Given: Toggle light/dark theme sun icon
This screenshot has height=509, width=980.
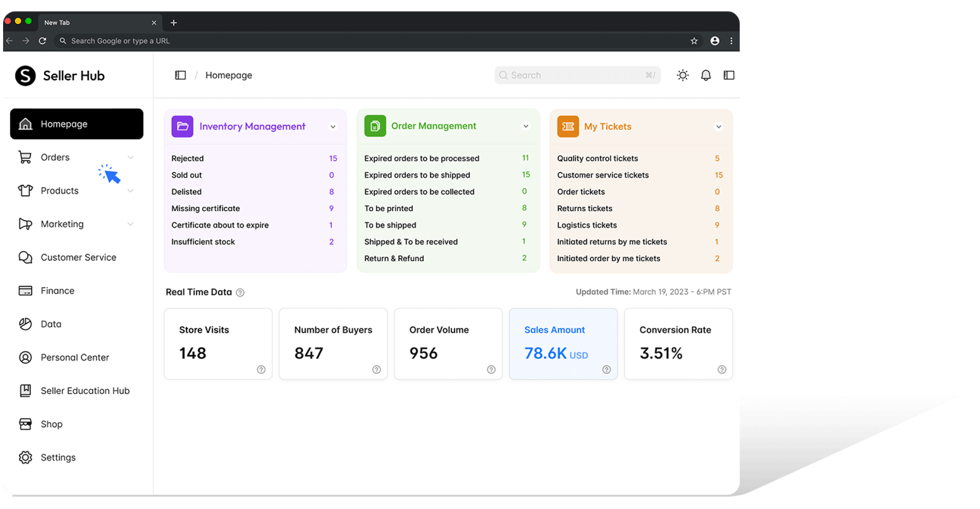Looking at the screenshot, I should coord(682,75).
